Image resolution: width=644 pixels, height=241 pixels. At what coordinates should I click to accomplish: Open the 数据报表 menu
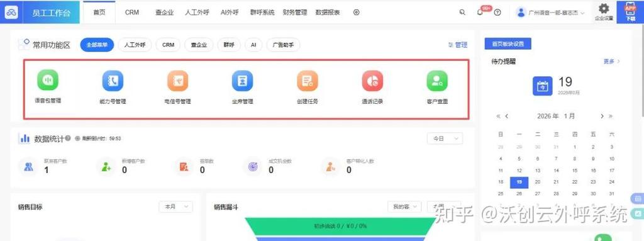pyautogui.click(x=328, y=13)
